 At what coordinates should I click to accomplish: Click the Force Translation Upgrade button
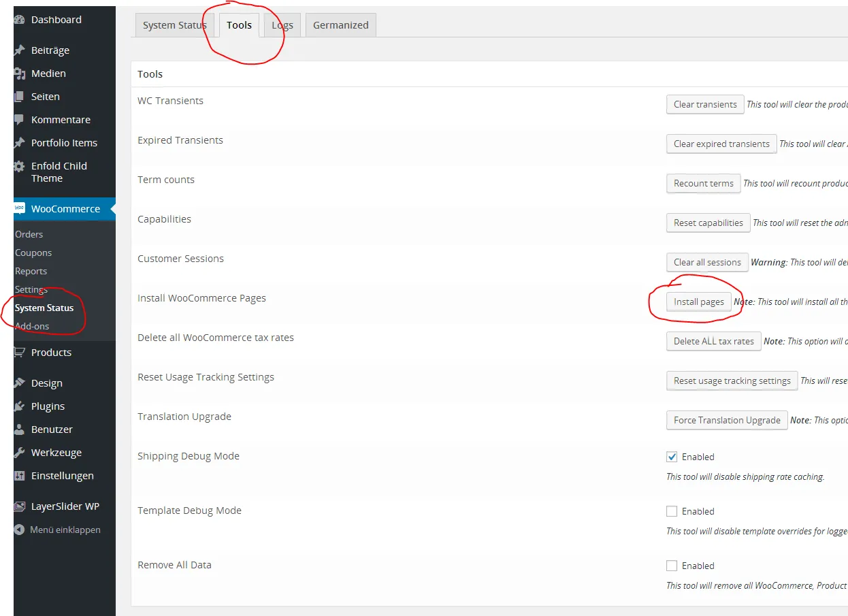(727, 420)
